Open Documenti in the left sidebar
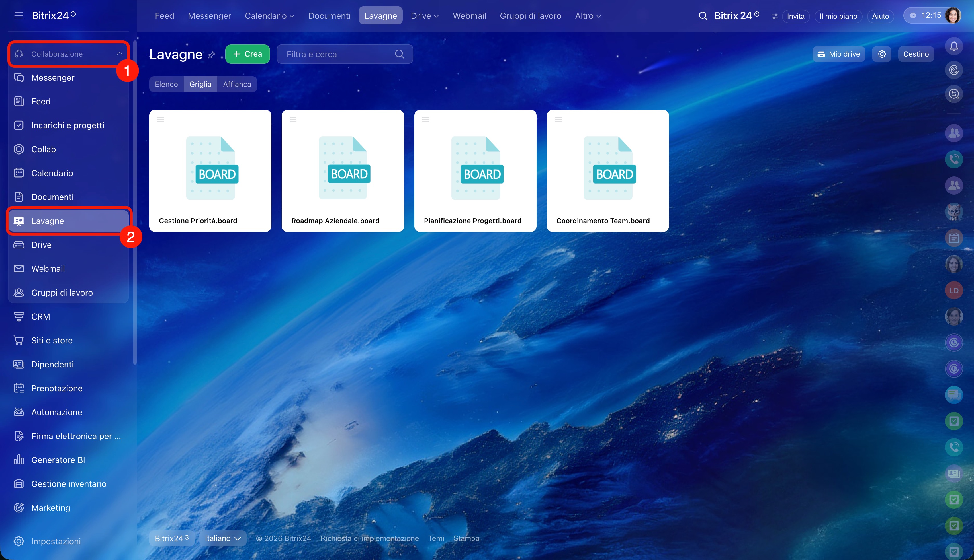 (x=69, y=197)
